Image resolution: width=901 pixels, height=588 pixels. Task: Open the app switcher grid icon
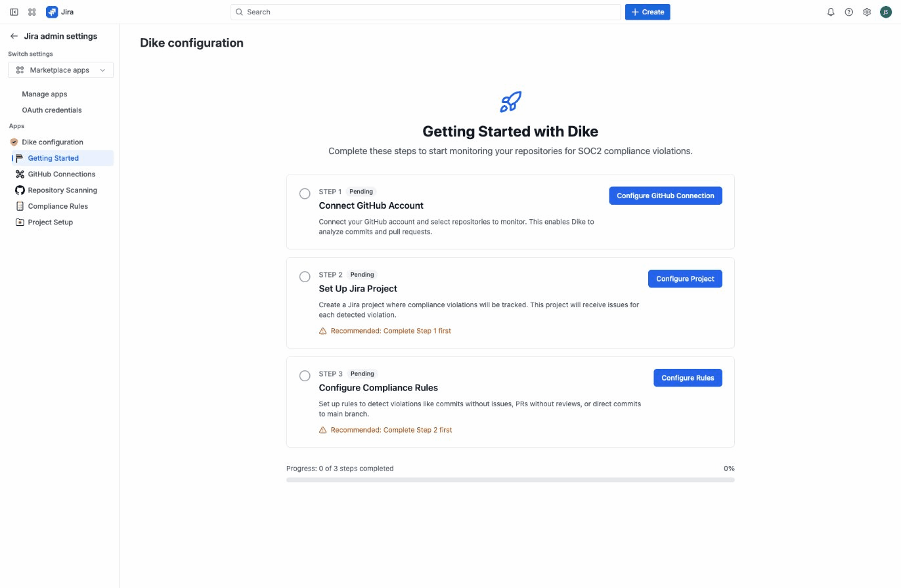[32, 12]
